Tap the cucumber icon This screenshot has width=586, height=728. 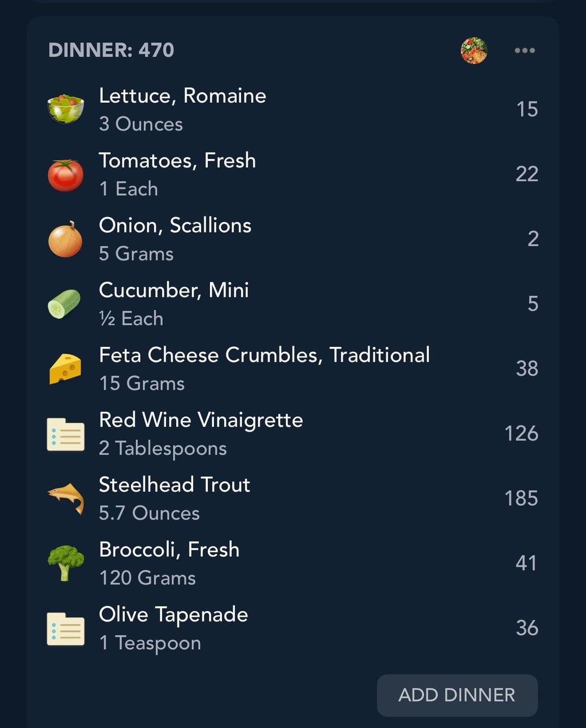(64, 303)
